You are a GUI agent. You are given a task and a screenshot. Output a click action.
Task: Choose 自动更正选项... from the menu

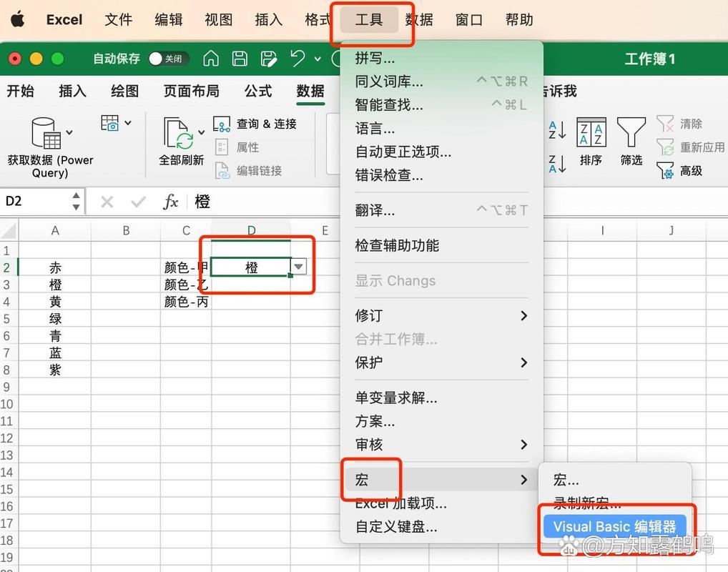pos(441,152)
